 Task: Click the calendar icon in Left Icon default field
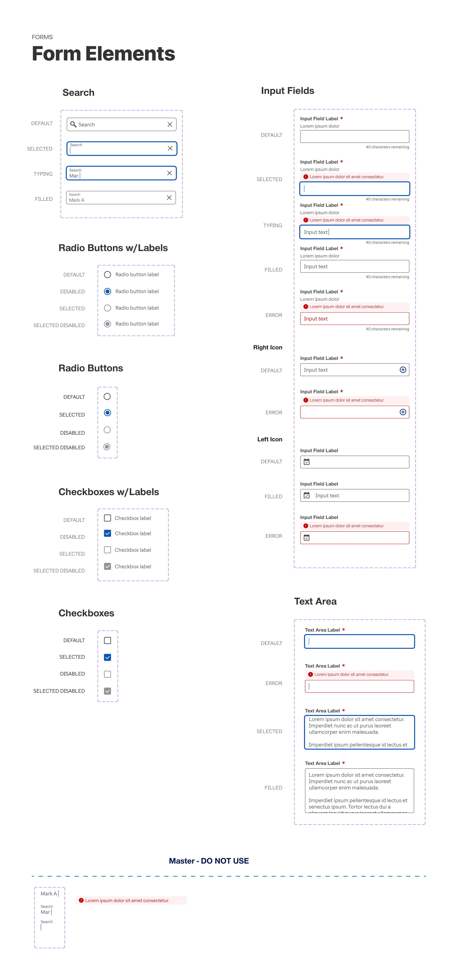pos(307,462)
